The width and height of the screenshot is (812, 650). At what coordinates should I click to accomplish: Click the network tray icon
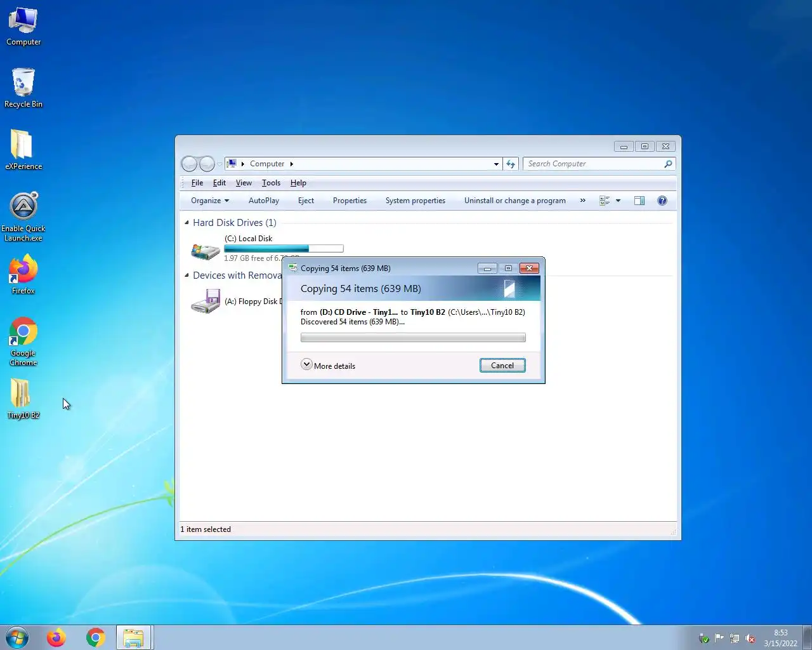point(735,639)
